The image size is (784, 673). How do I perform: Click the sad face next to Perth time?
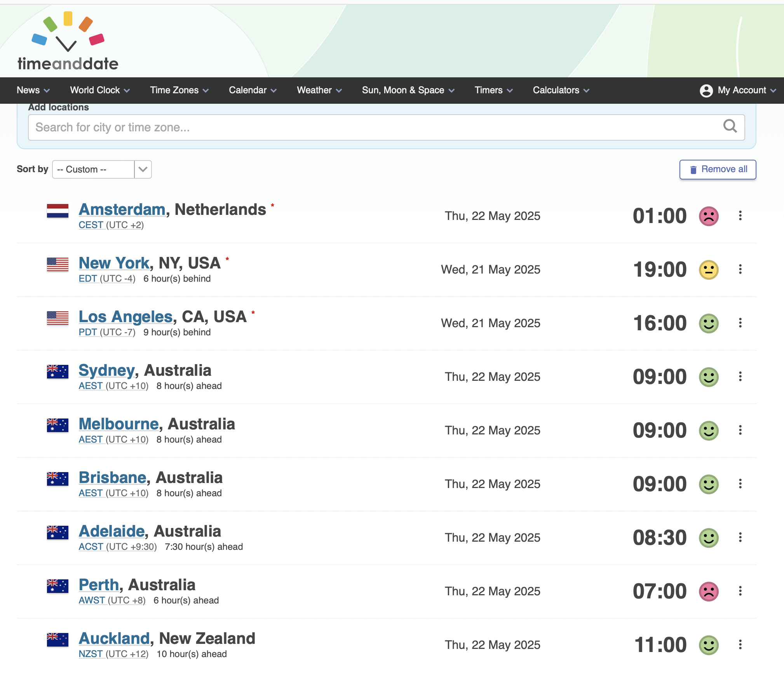click(x=709, y=591)
